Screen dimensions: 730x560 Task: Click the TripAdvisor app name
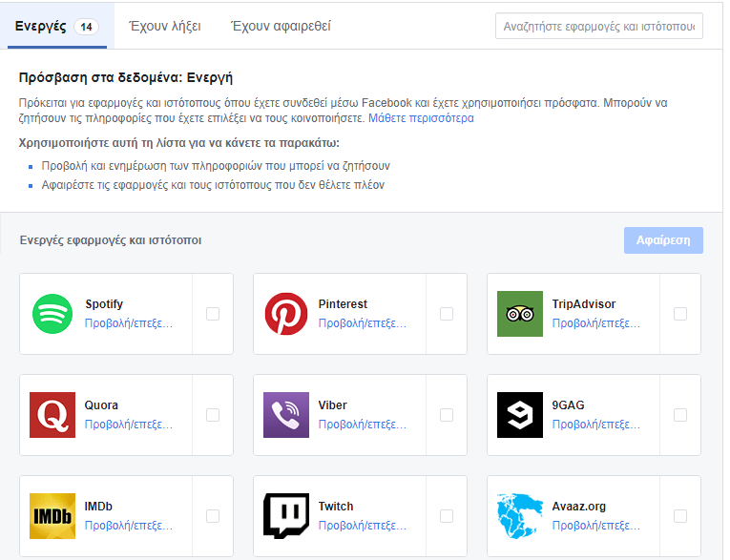pos(584,304)
